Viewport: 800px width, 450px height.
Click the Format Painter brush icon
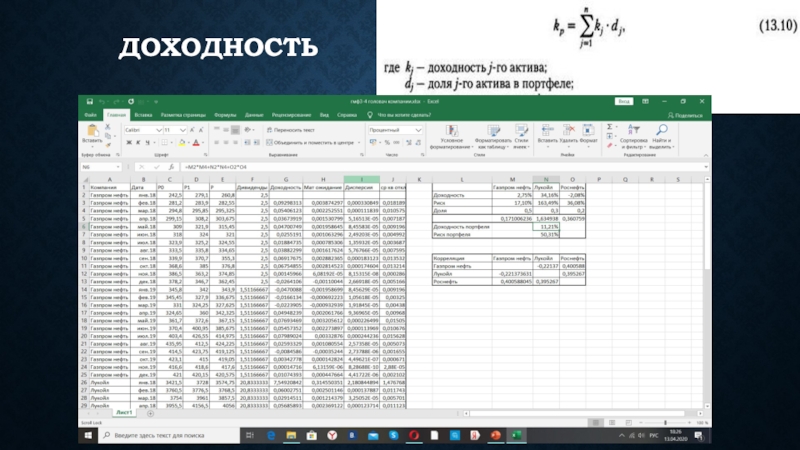click(x=108, y=145)
